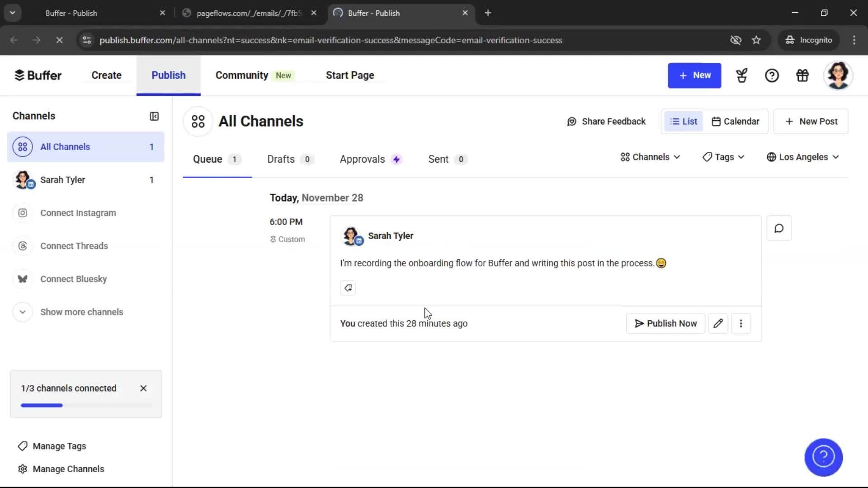Switch to the Drafts tab
Screen dimensions: 868x488
coord(280,159)
